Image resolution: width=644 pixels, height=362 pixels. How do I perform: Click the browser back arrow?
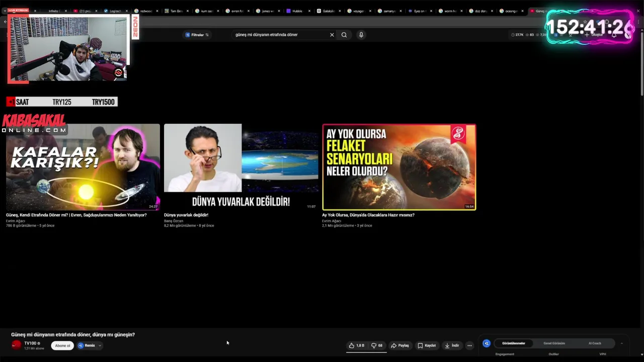[x=5, y=22]
